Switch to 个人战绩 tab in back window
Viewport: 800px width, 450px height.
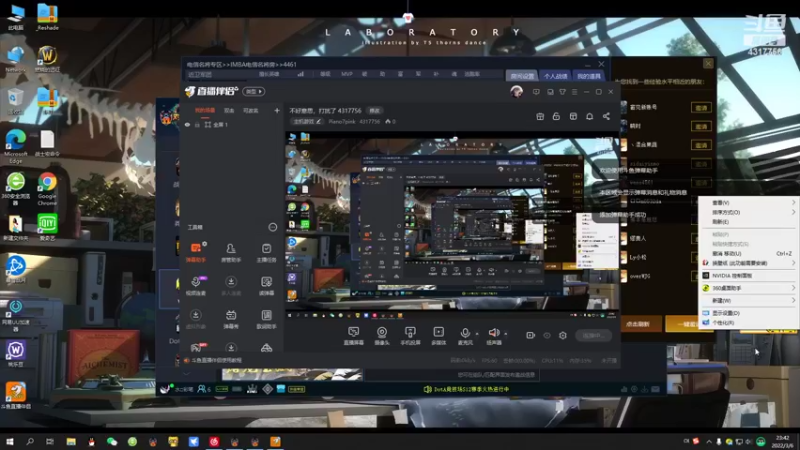555,76
